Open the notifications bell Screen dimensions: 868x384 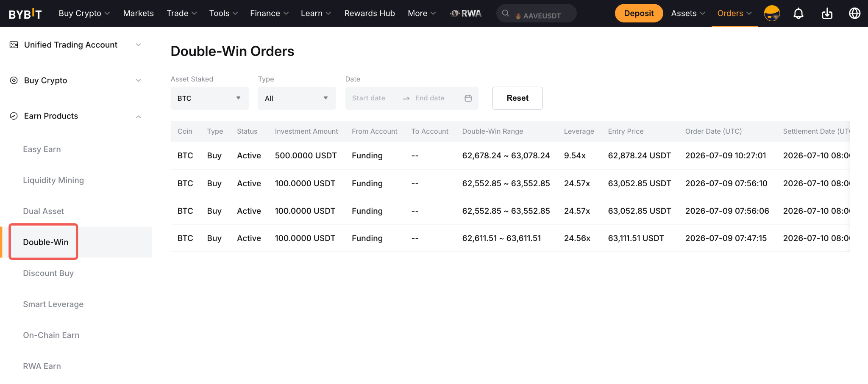coord(798,14)
